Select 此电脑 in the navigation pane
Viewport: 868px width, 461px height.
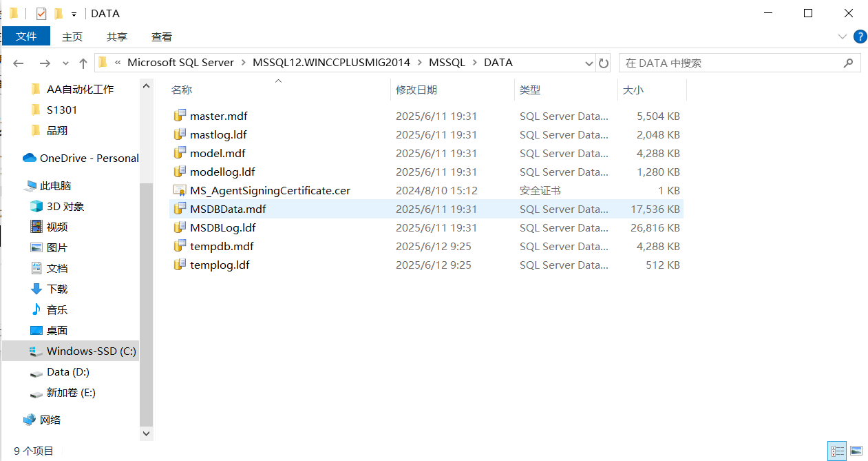tap(56, 185)
